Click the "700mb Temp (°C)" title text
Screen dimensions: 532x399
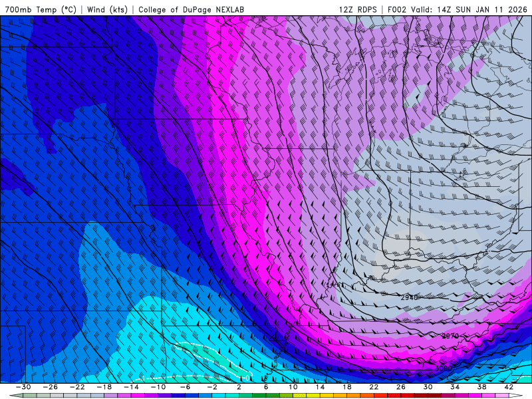tap(41, 9)
